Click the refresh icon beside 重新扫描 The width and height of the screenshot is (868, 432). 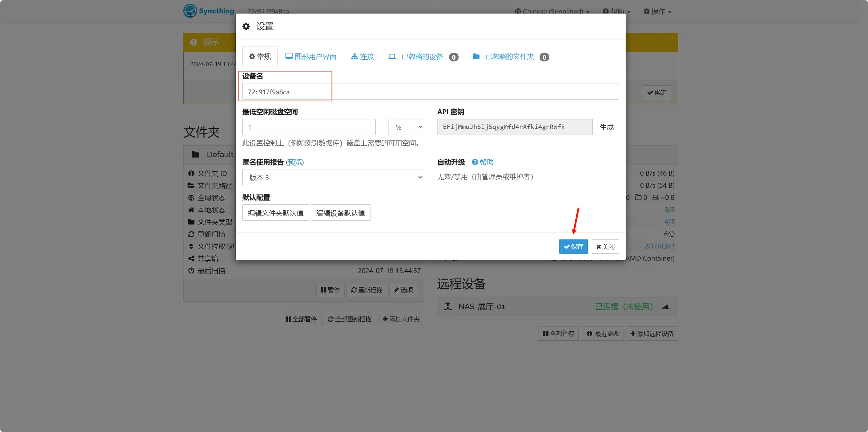[191, 234]
